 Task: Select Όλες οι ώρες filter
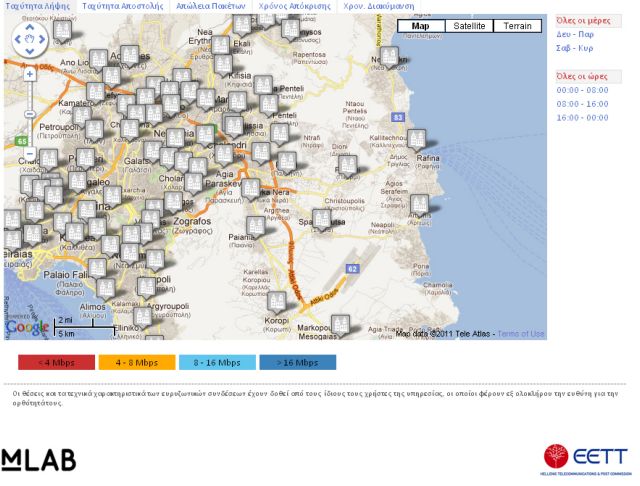(x=581, y=76)
